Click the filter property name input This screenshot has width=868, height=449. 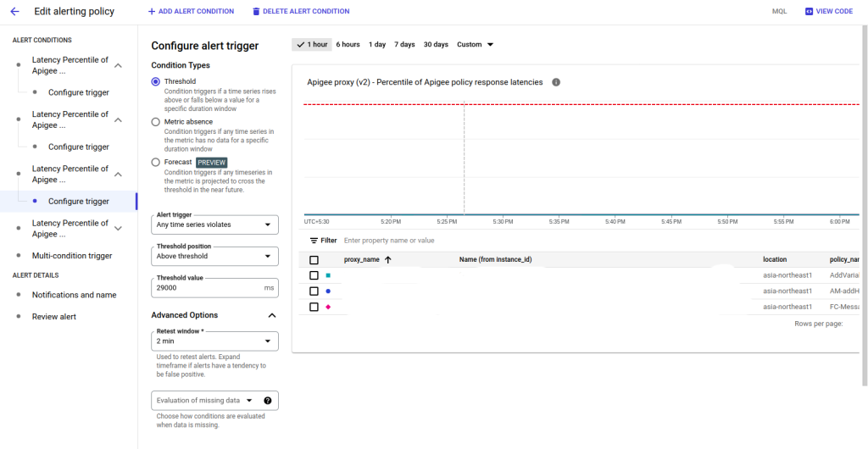[389, 241]
